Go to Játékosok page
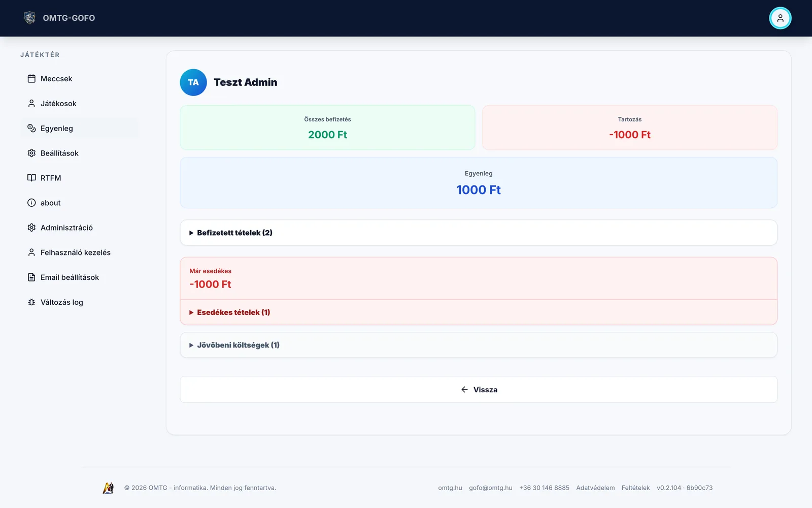The height and width of the screenshot is (508, 812). [80, 104]
